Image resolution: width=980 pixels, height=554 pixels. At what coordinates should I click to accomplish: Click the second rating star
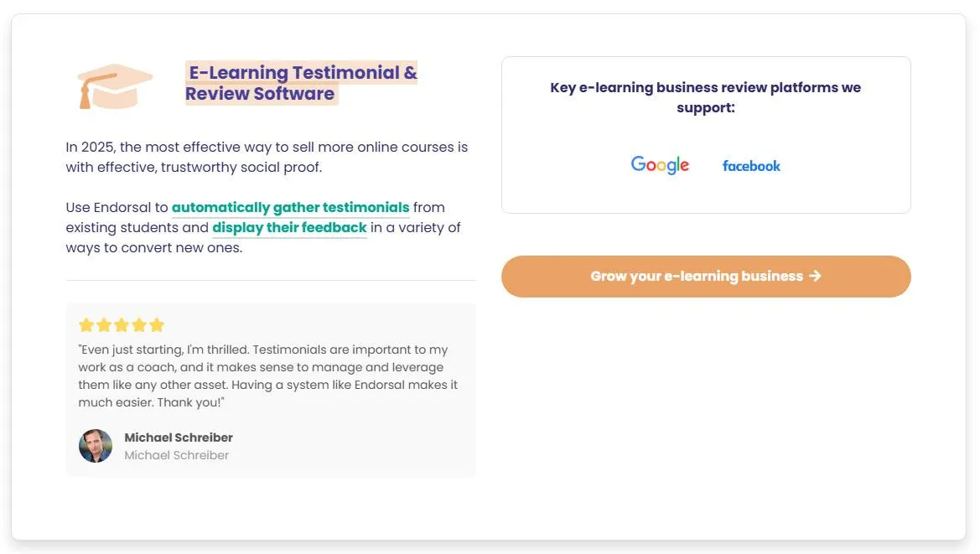click(104, 325)
